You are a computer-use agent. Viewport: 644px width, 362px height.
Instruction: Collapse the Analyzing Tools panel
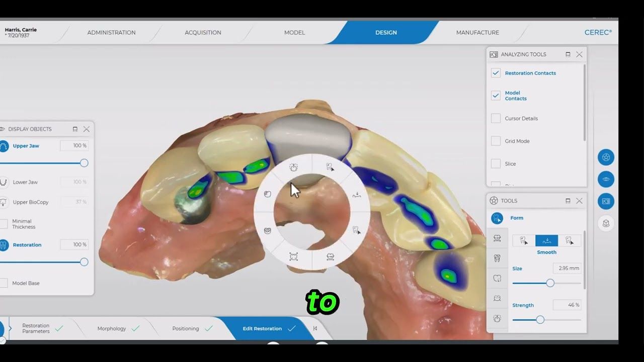568,54
